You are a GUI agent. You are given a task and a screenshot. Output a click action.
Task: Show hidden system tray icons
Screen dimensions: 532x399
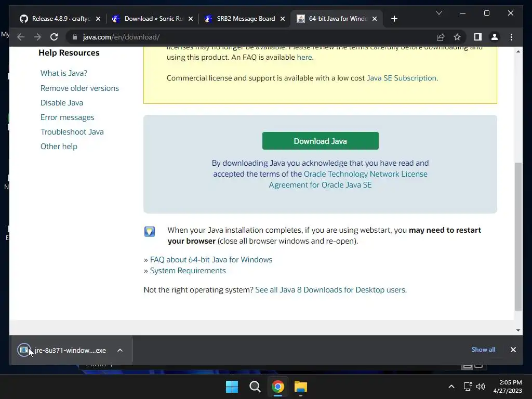point(451,387)
